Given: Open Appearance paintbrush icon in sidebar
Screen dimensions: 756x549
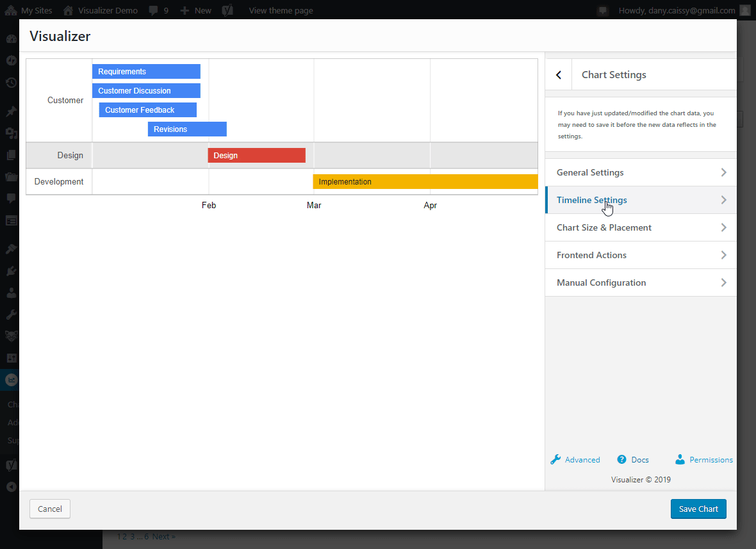Looking at the screenshot, I should point(11,249).
